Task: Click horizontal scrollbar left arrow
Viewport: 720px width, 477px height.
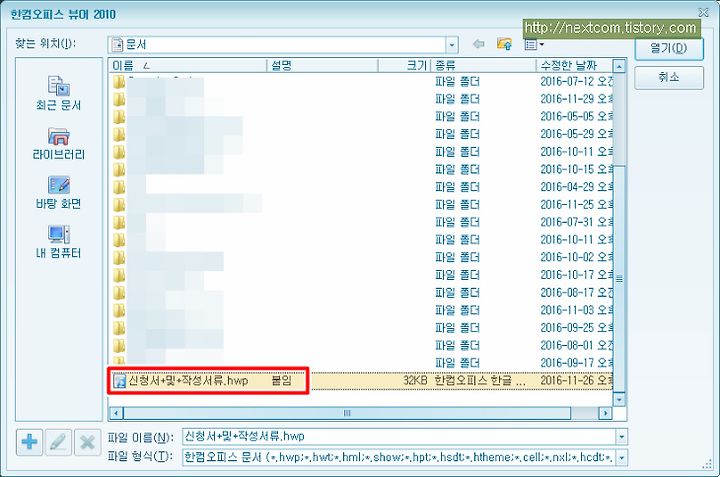Action: click(x=116, y=413)
